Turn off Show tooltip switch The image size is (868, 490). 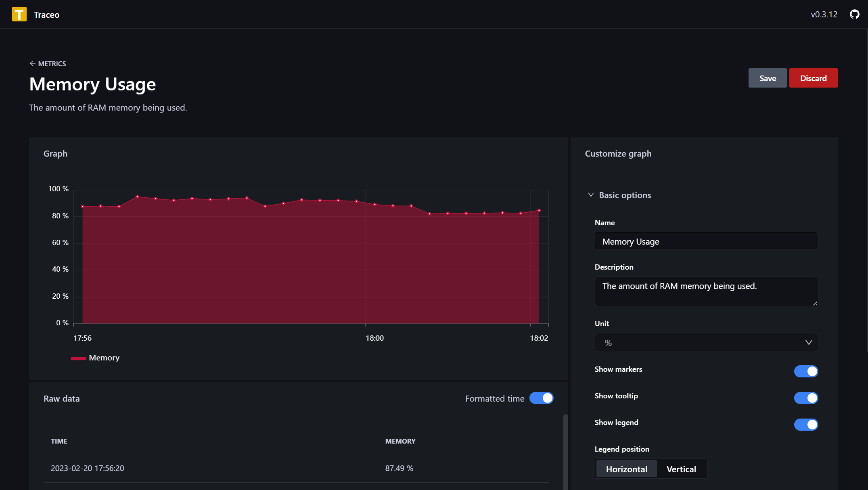(x=805, y=398)
